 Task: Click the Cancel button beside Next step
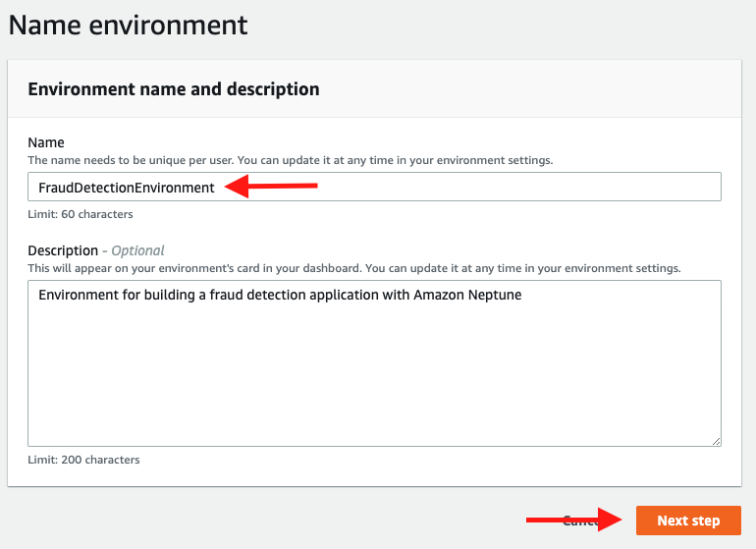coord(580,521)
